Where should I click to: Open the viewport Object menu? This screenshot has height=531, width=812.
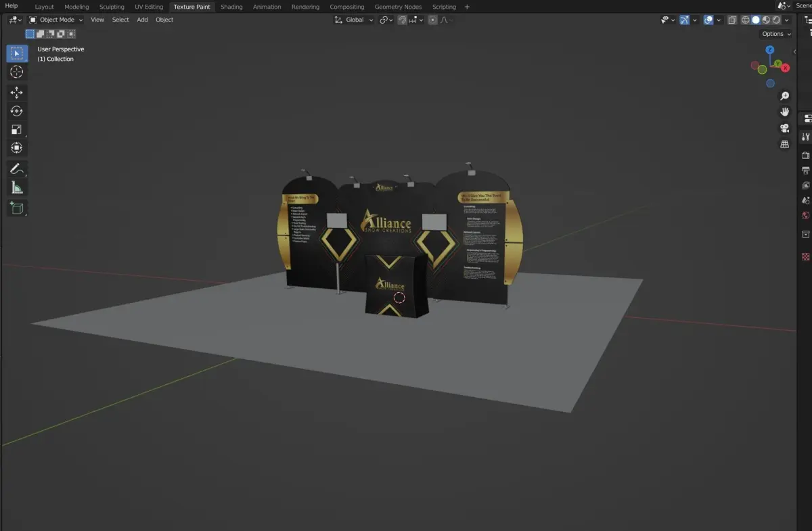164,20
